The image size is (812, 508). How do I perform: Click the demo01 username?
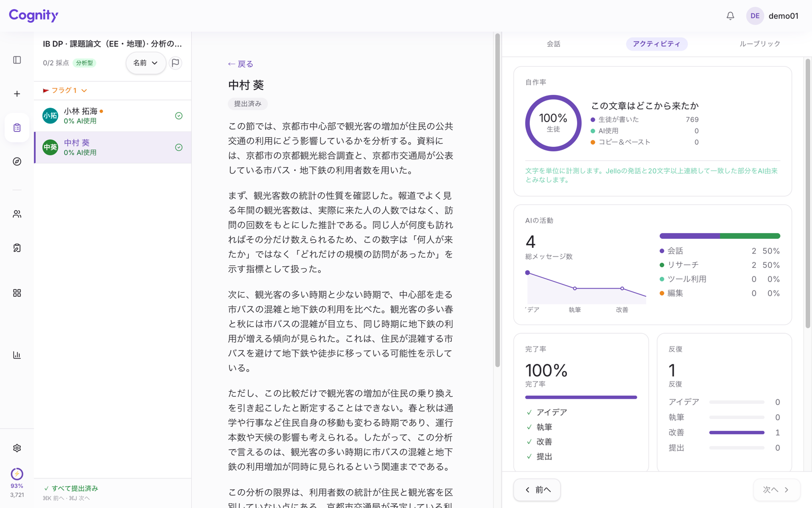point(784,16)
